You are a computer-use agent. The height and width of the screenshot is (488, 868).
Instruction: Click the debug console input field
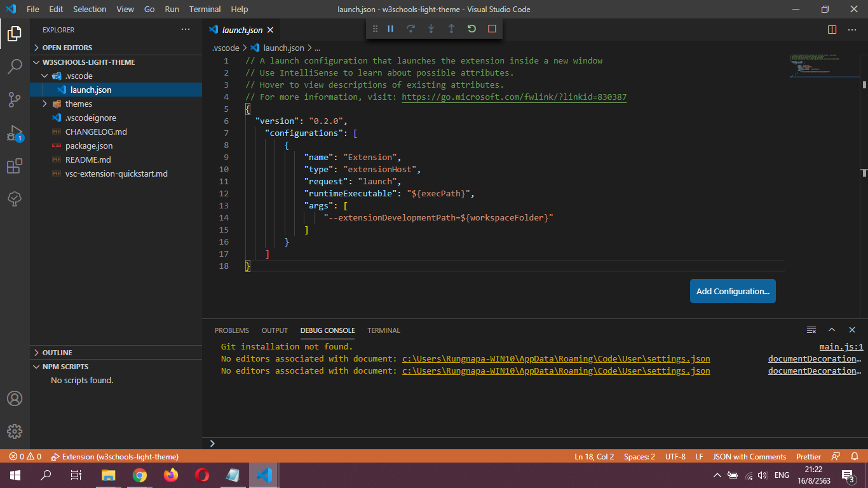pos(534,444)
